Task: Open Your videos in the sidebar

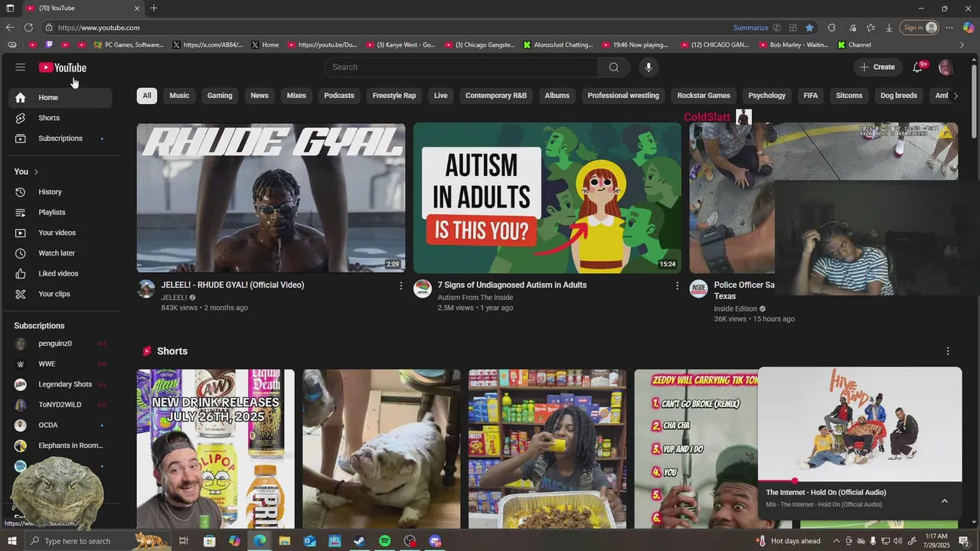Action: click(58, 233)
